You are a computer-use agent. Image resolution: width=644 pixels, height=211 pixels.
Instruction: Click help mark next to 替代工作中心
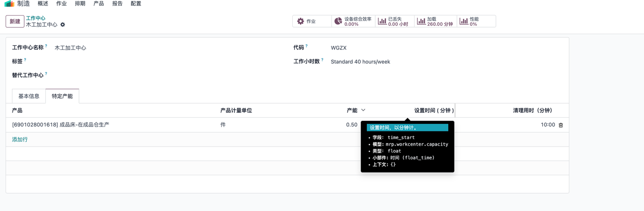tap(46, 74)
